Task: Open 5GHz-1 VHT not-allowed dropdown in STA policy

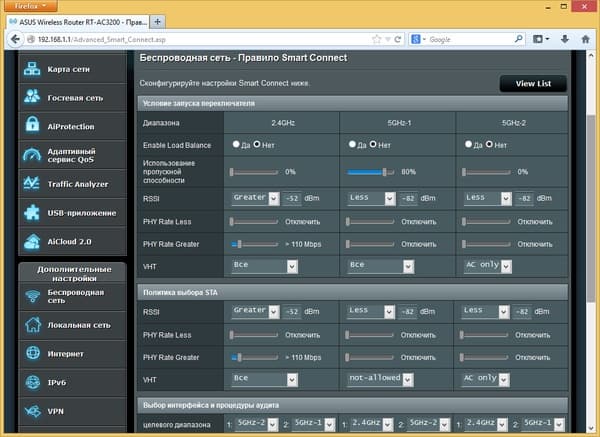Action: [x=380, y=379]
